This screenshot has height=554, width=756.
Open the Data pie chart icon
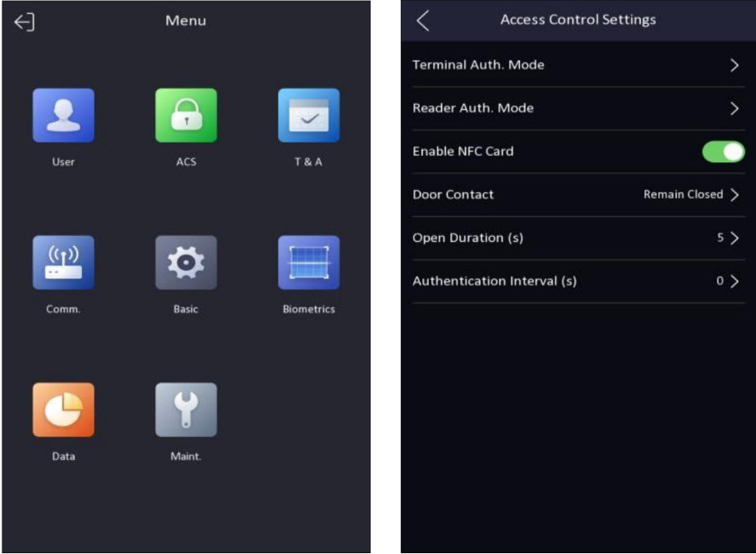(63, 410)
